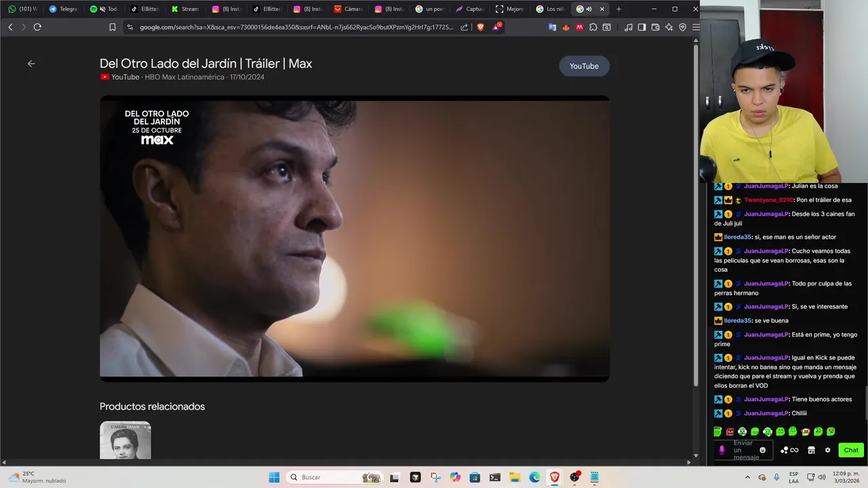The image size is (868, 488).
Task: Bookmark this page with the bookmark icon
Action: click(113, 27)
